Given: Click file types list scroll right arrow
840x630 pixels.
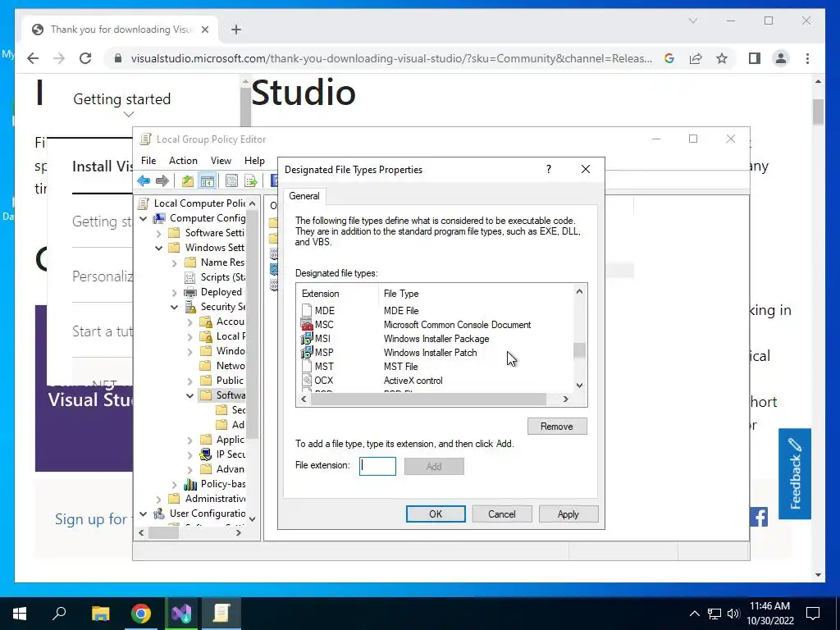Looking at the screenshot, I should tap(566, 399).
